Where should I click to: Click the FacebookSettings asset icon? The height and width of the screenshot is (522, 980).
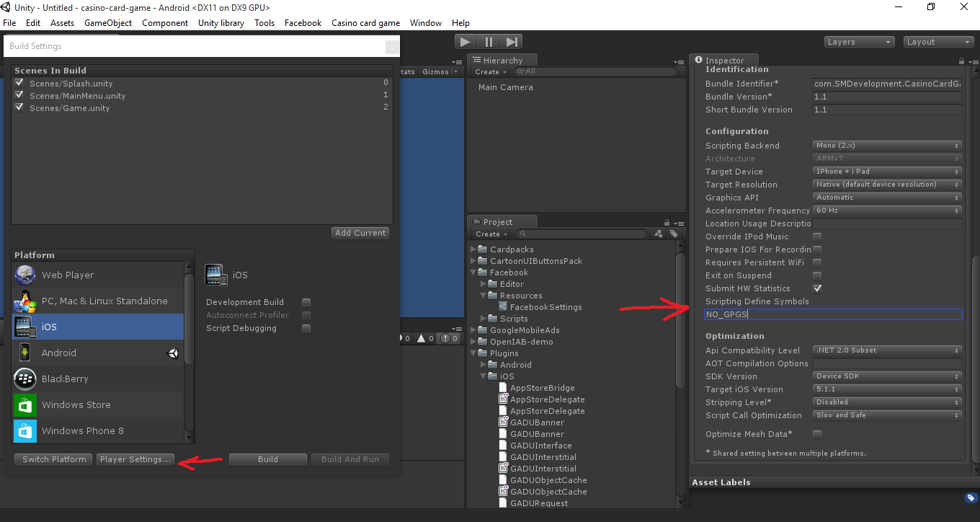click(x=503, y=307)
